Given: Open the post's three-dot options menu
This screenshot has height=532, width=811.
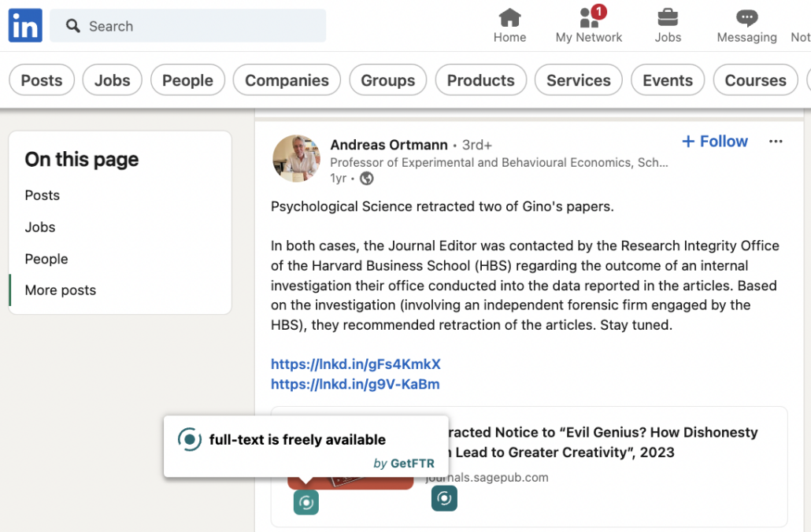Looking at the screenshot, I should 776,141.
